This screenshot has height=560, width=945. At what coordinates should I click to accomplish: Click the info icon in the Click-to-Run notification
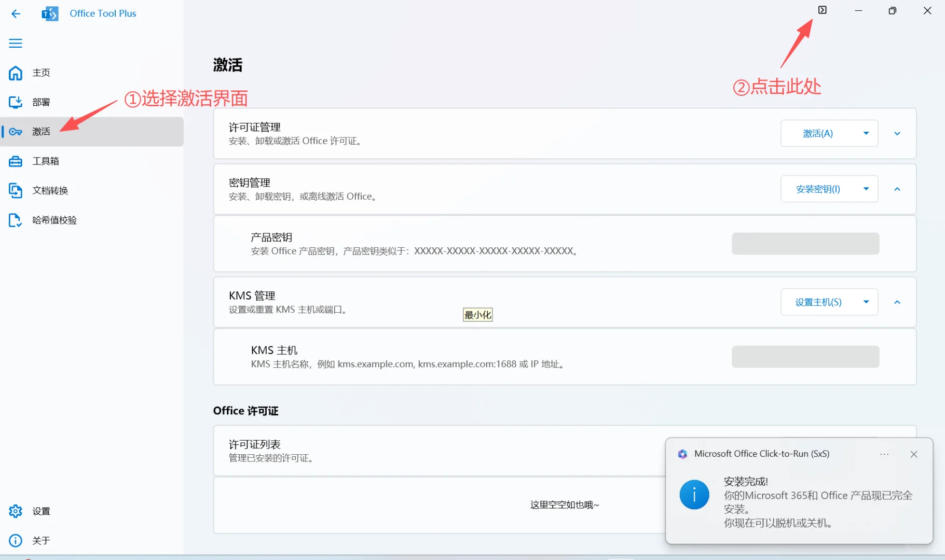(694, 494)
